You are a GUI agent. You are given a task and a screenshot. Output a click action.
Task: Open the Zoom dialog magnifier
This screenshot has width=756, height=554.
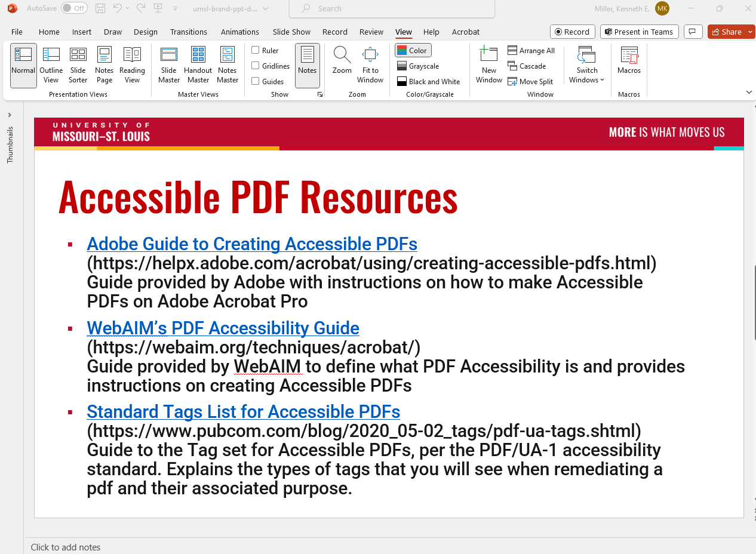tap(342, 61)
